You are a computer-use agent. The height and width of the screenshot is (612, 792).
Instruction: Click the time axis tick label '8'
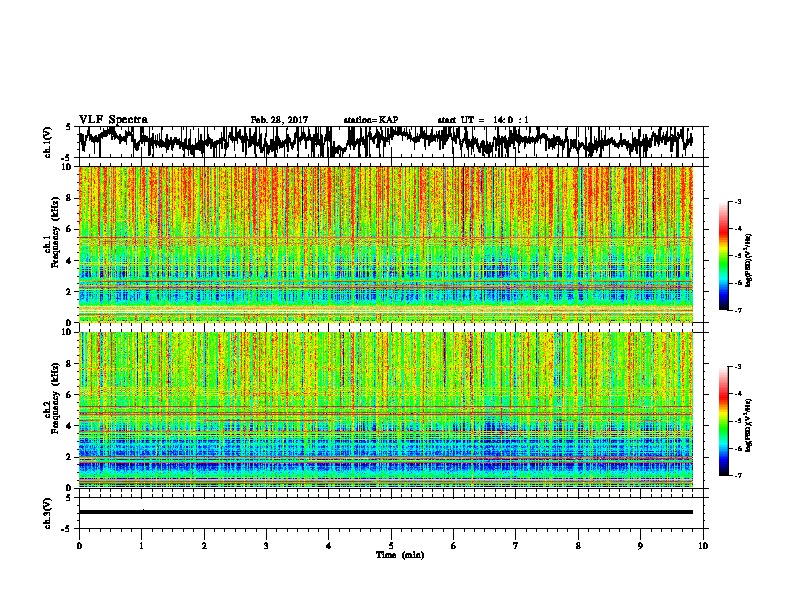tap(578, 546)
